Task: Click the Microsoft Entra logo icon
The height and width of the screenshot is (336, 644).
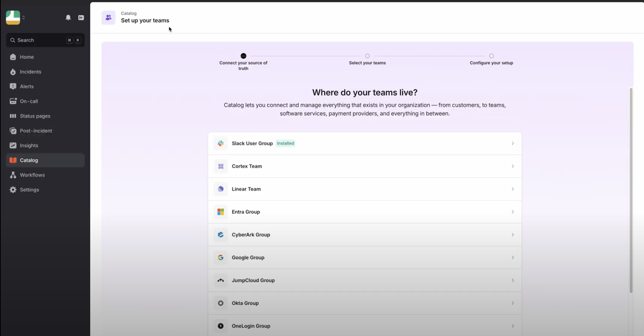Action: tap(220, 212)
